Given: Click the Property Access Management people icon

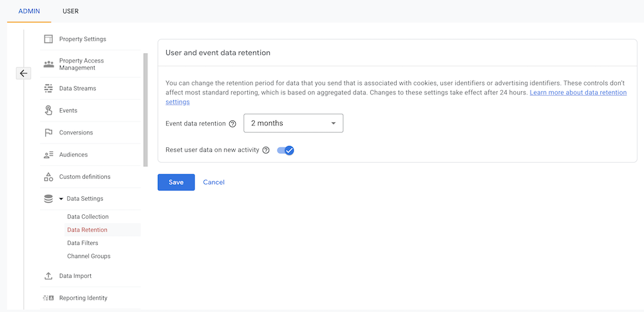Looking at the screenshot, I should tap(48, 64).
